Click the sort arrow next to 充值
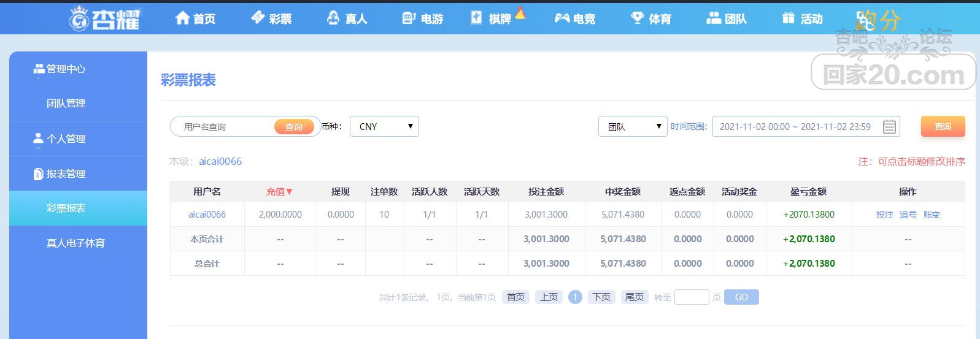This screenshot has width=980, height=339. click(290, 192)
